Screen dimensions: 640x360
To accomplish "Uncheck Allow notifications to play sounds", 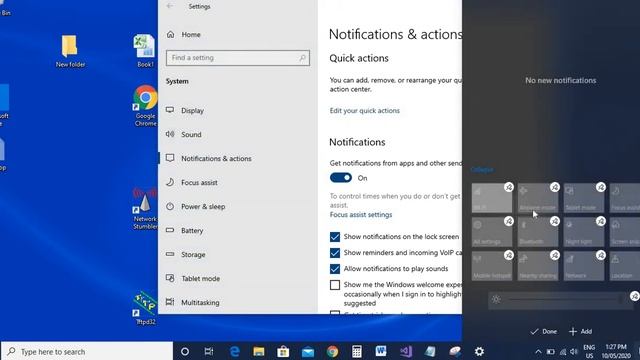I will tap(335, 269).
